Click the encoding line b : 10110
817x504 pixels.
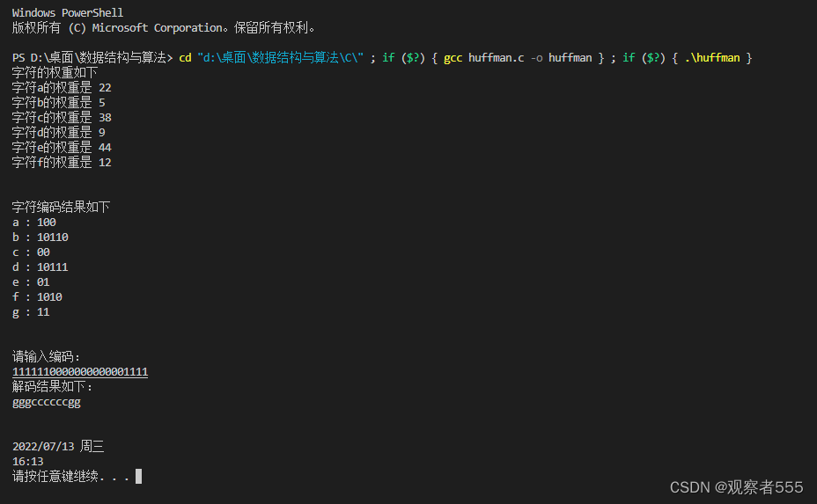(x=40, y=237)
